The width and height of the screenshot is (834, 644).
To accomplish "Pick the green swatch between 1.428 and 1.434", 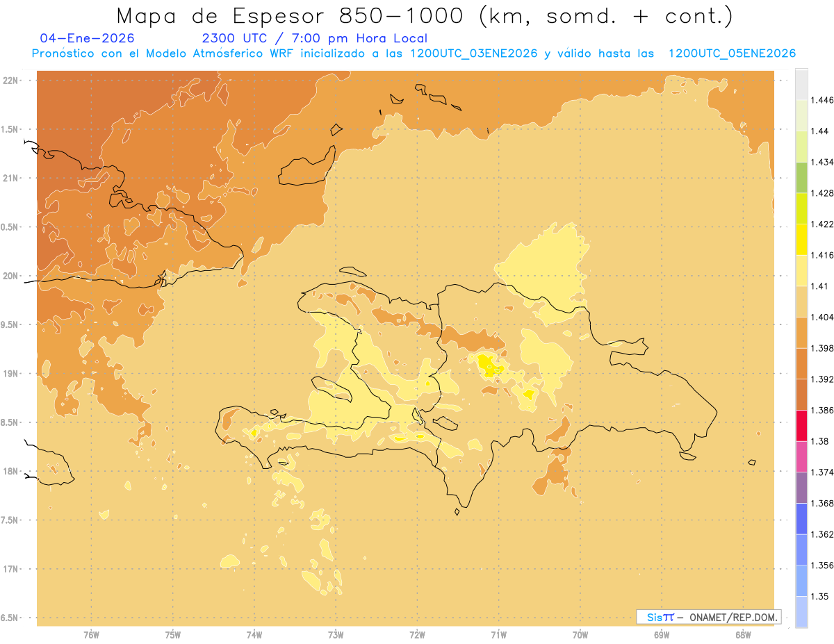I will coord(801,177).
